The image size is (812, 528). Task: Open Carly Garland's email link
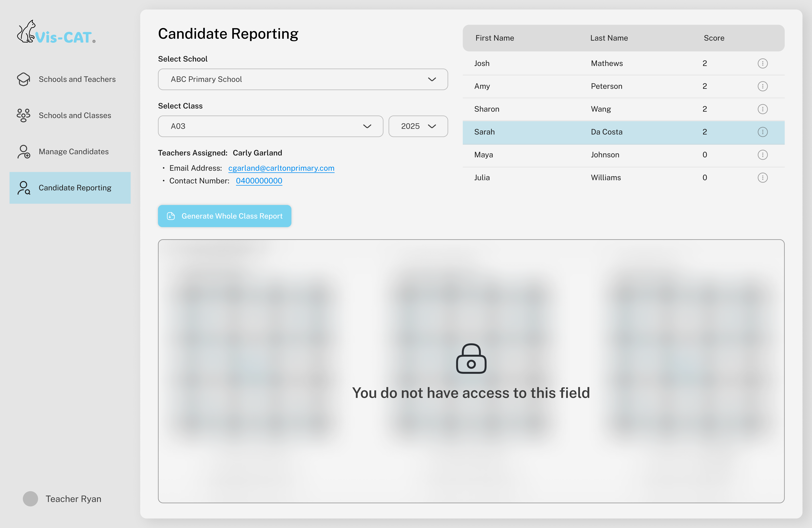[281, 168]
